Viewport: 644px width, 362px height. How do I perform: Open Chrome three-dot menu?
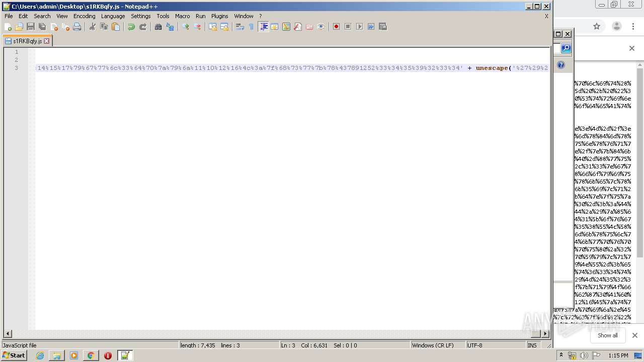[633, 26]
